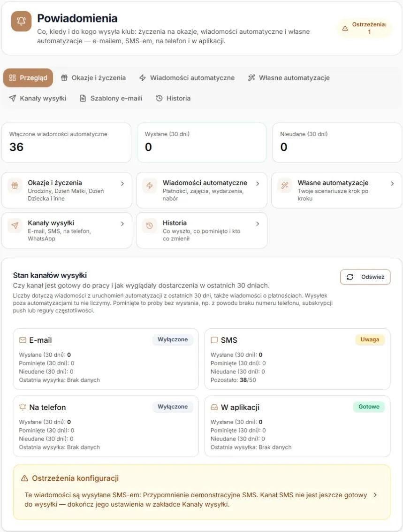This screenshot has width=403, height=532.
Task: Open Własne automatyzacje card via its chevron
Action: point(392,184)
